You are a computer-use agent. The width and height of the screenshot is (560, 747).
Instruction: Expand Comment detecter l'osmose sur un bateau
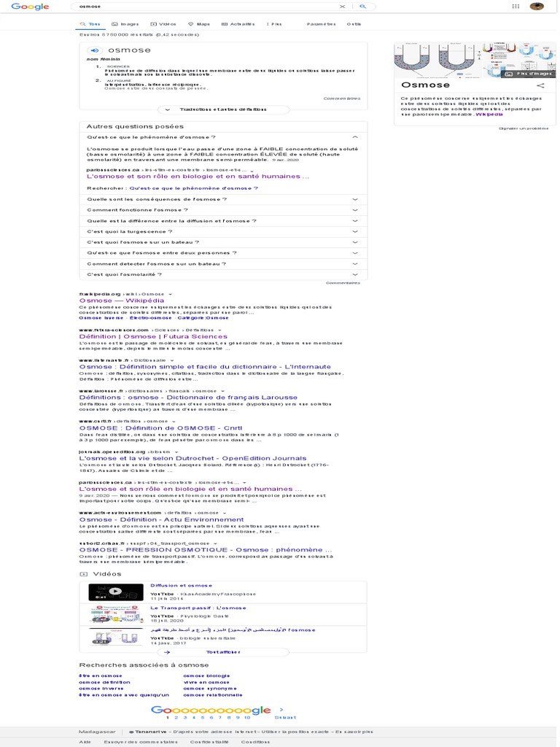coord(223,264)
